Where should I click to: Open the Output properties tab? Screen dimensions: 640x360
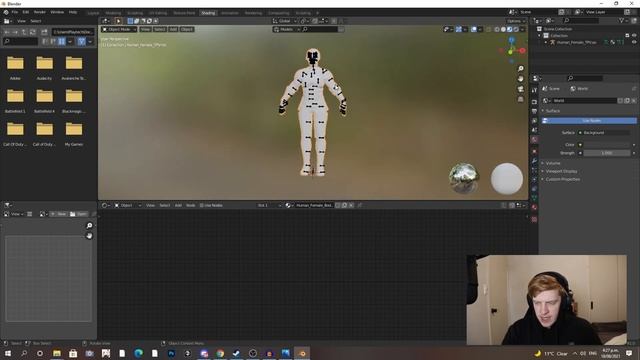pos(534,111)
